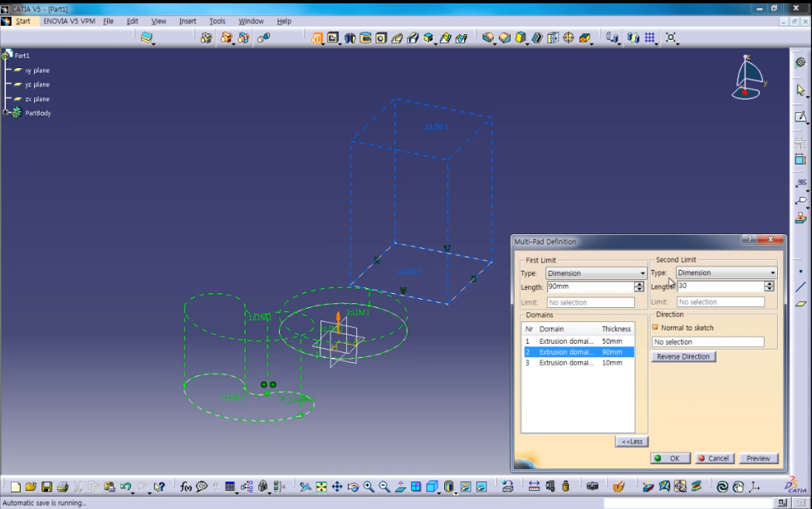Click the Print icon in bottom toolbar
The image size is (812, 509).
pyautogui.click(x=62, y=487)
